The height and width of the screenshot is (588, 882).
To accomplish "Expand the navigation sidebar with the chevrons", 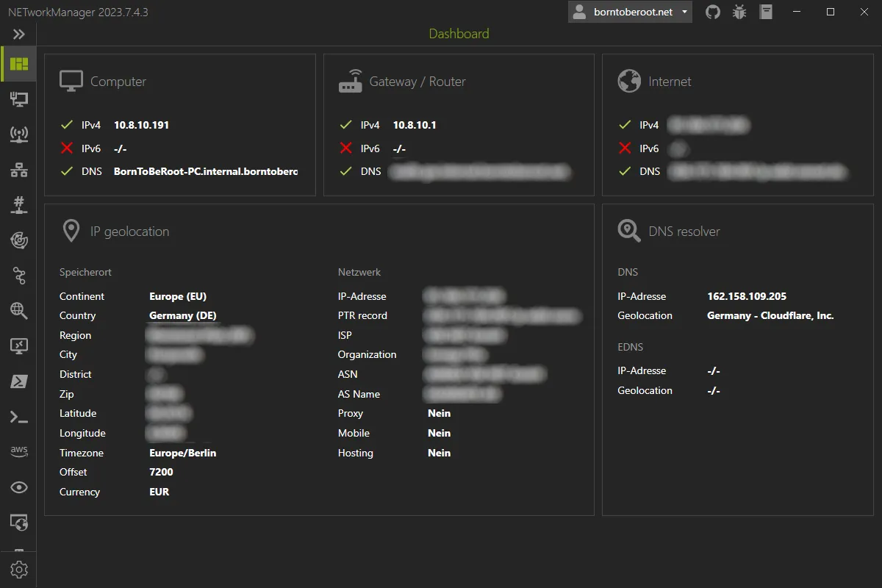I will click(x=18, y=33).
